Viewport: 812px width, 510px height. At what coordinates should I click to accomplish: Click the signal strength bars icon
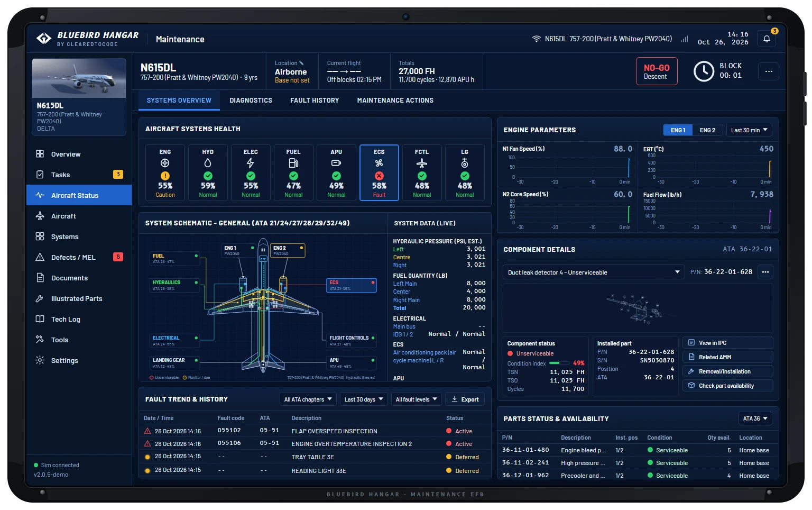(x=685, y=39)
